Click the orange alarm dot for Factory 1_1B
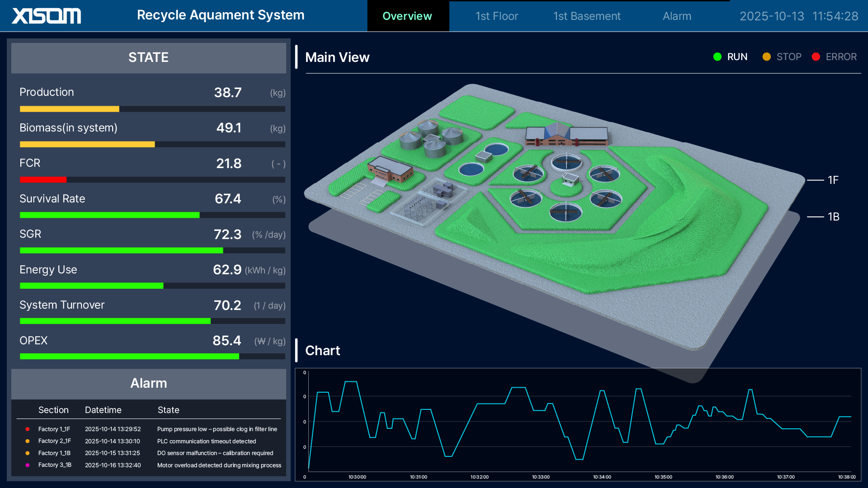Image resolution: width=868 pixels, height=488 pixels. pyautogui.click(x=27, y=453)
